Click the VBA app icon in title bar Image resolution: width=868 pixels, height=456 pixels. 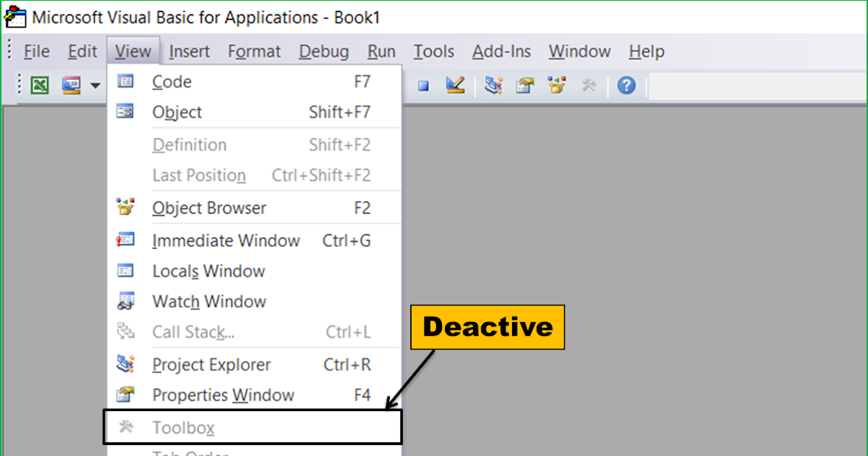pos(15,16)
